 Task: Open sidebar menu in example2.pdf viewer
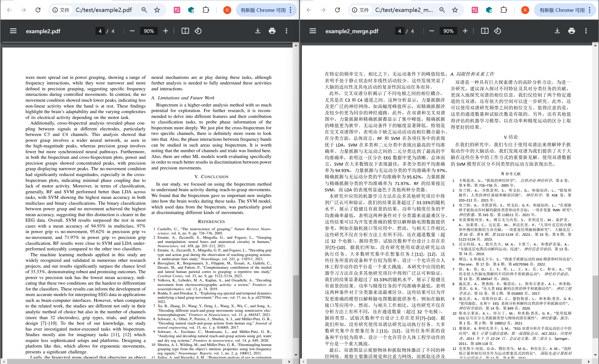point(13,31)
